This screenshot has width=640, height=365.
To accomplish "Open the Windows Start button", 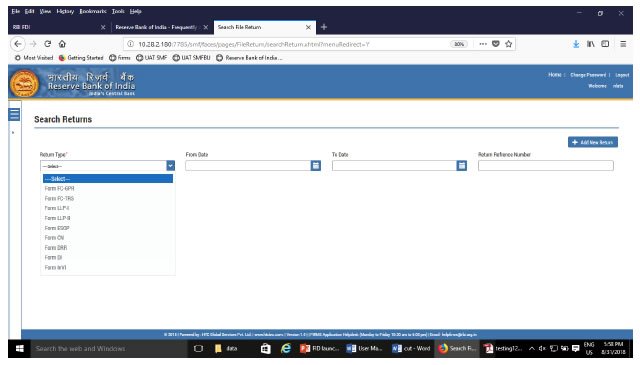I will [19, 349].
